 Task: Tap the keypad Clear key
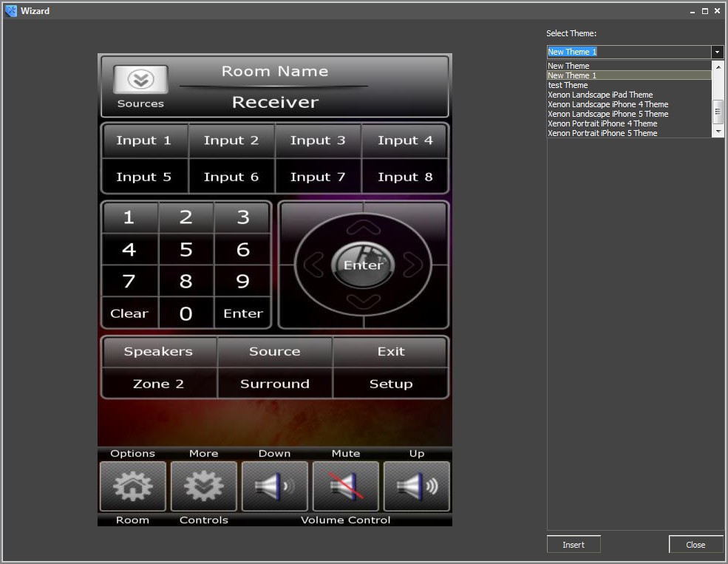click(129, 313)
